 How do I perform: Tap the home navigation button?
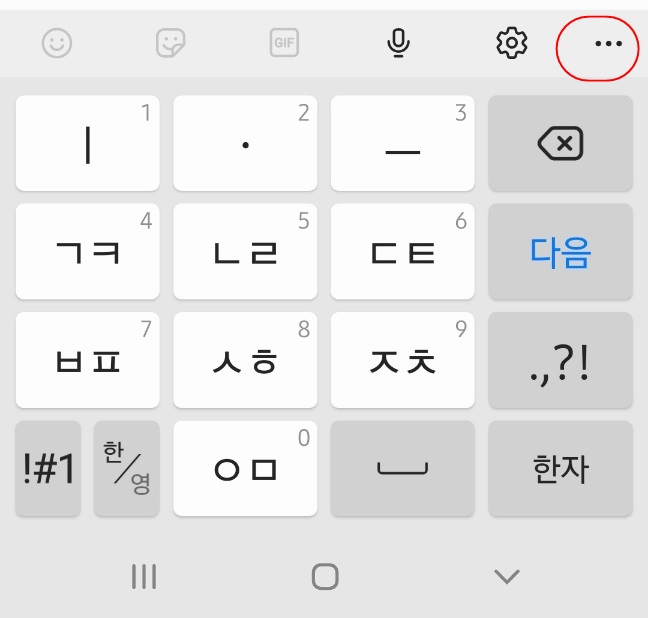pyautogui.click(x=325, y=576)
